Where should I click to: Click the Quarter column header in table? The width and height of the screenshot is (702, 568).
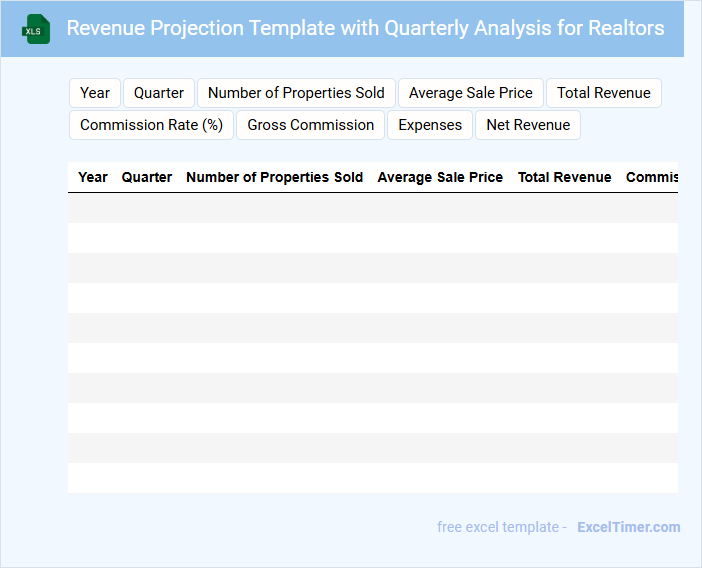click(x=147, y=177)
